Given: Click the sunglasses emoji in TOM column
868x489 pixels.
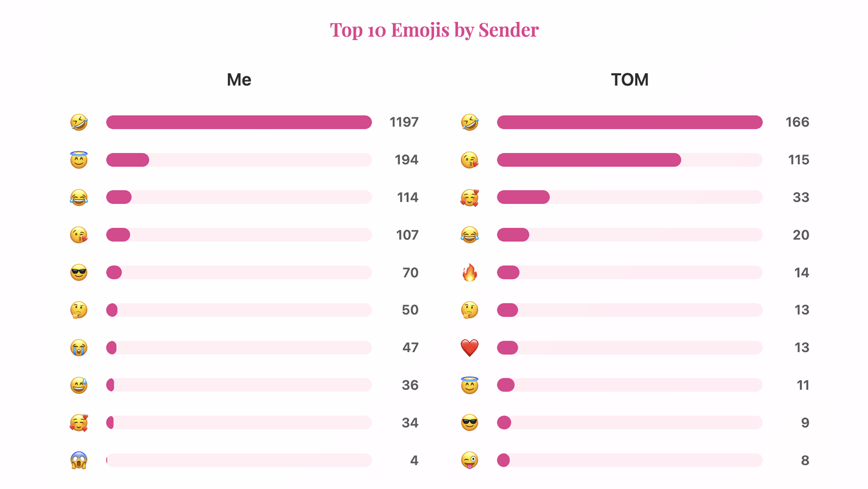Looking at the screenshot, I should click(x=469, y=423).
